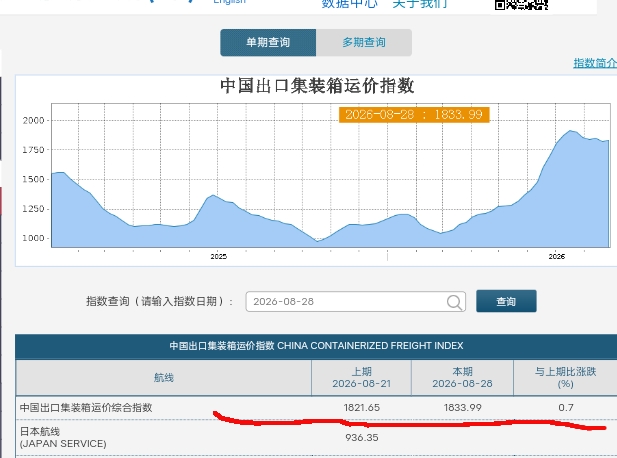The height and width of the screenshot is (458, 617).
Task: Open the 指数简介 link
Action: click(595, 63)
